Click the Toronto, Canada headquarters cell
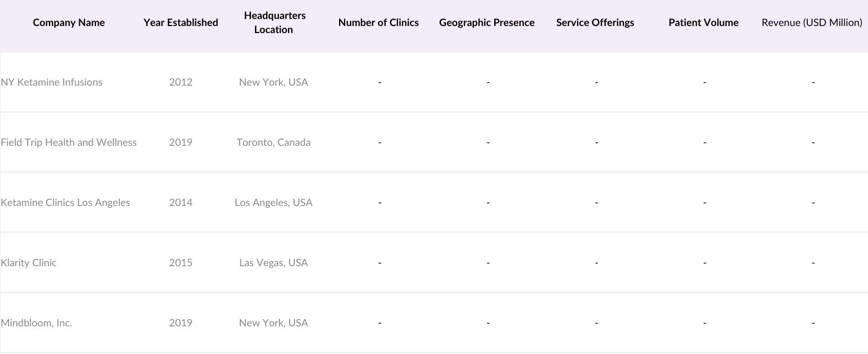This screenshot has height=354, width=868. pyautogui.click(x=273, y=143)
